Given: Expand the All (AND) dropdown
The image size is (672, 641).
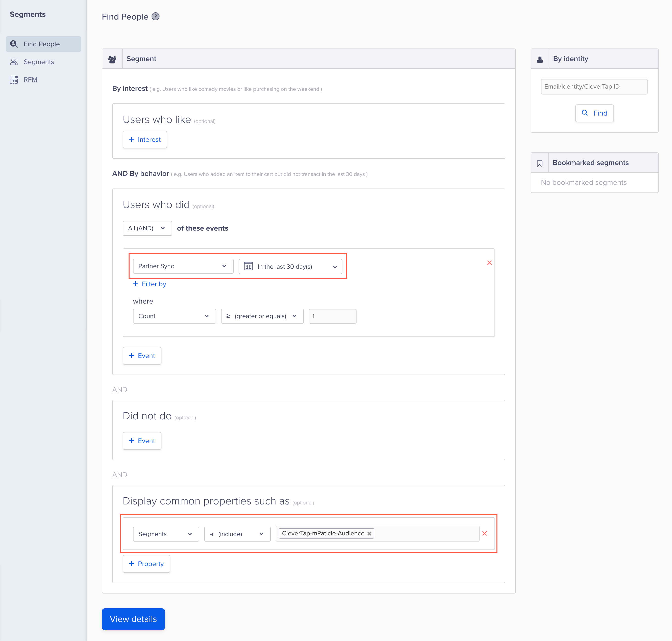Looking at the screenshot, I should tap(147, 228).
